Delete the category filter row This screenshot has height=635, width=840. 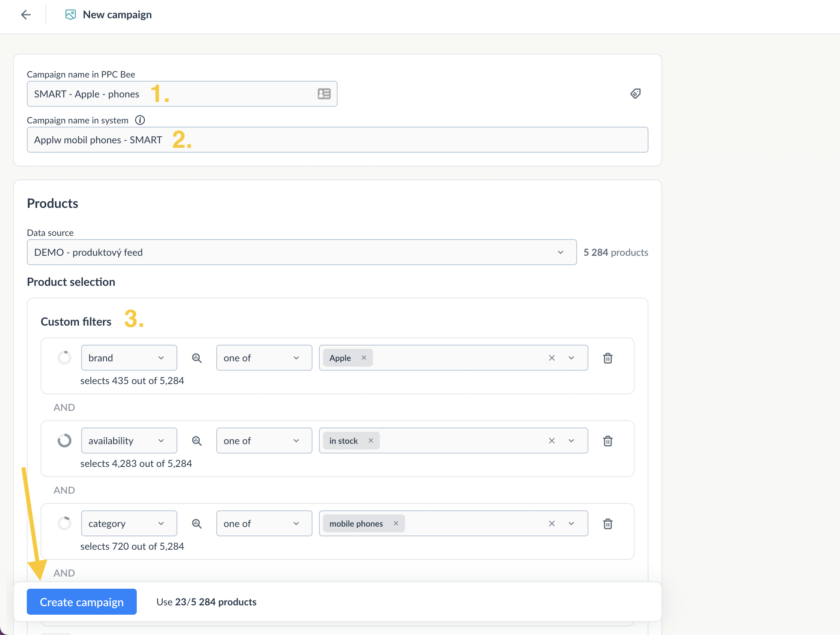point(607,523)
